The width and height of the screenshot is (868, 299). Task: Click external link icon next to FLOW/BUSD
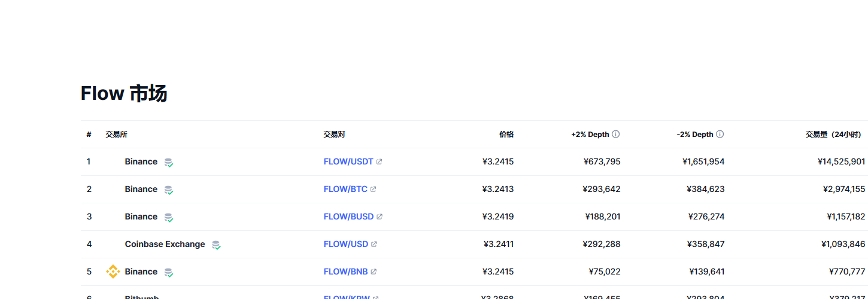pyautogui.click(x=380, y=216)
